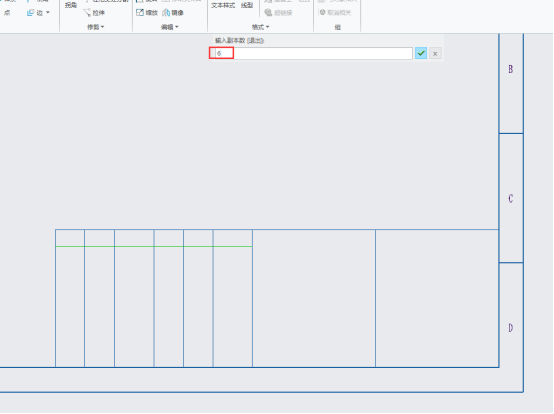554x414 pixels.
Task: Click the 超链接 (Hyperlink) icon
Action: (269, 13)
